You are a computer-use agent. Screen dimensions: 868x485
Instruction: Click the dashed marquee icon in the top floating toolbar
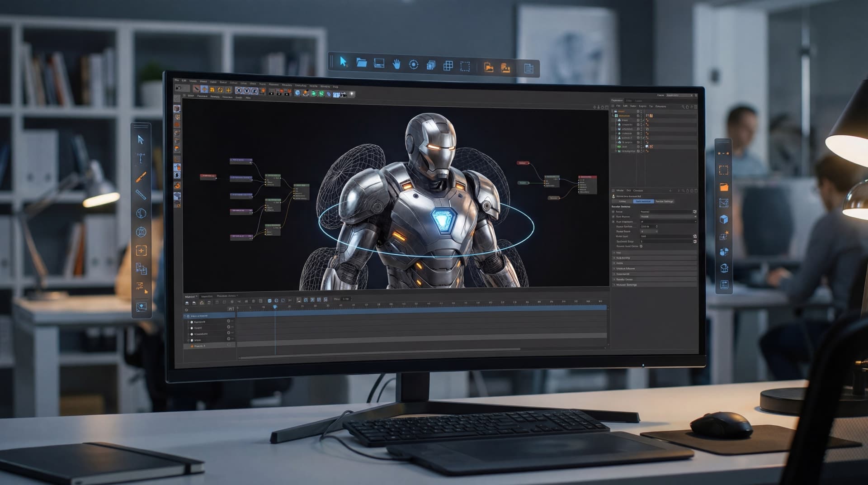465,67
